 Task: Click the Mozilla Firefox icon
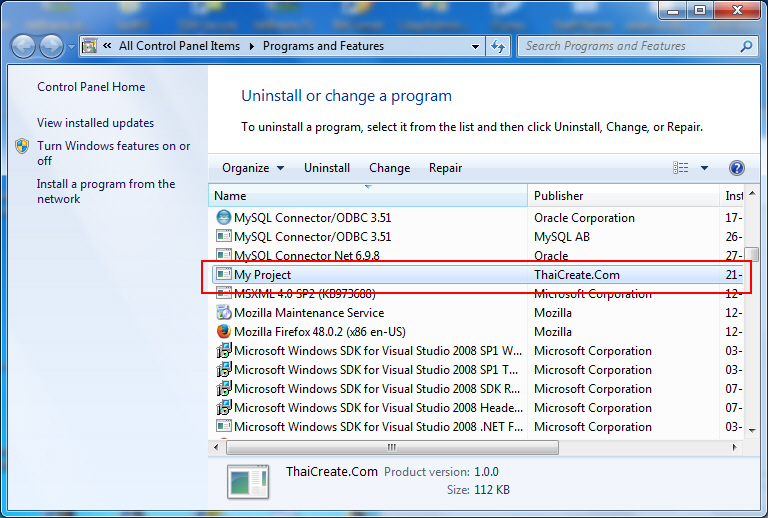[x=224, y=331]
